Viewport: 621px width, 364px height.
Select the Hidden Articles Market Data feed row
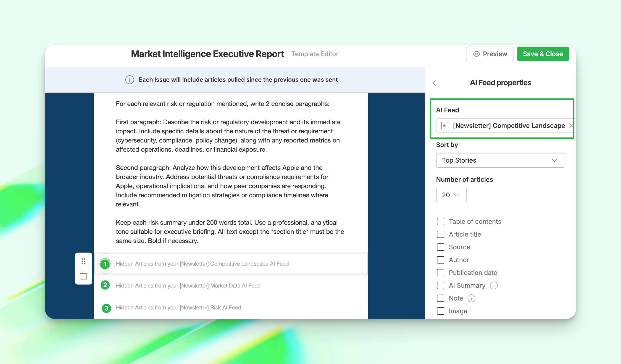click(x=188, y=285)
